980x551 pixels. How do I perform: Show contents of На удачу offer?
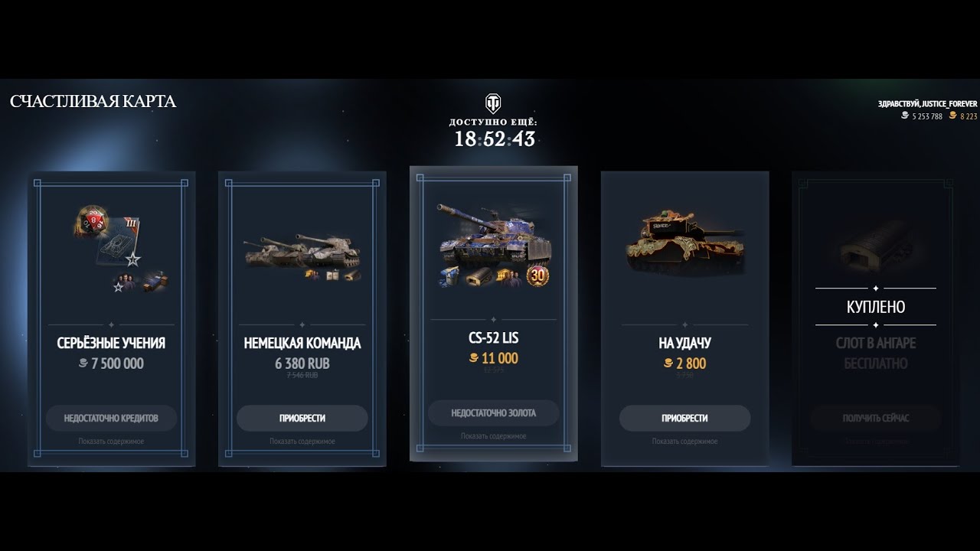(x=685, y=442)
